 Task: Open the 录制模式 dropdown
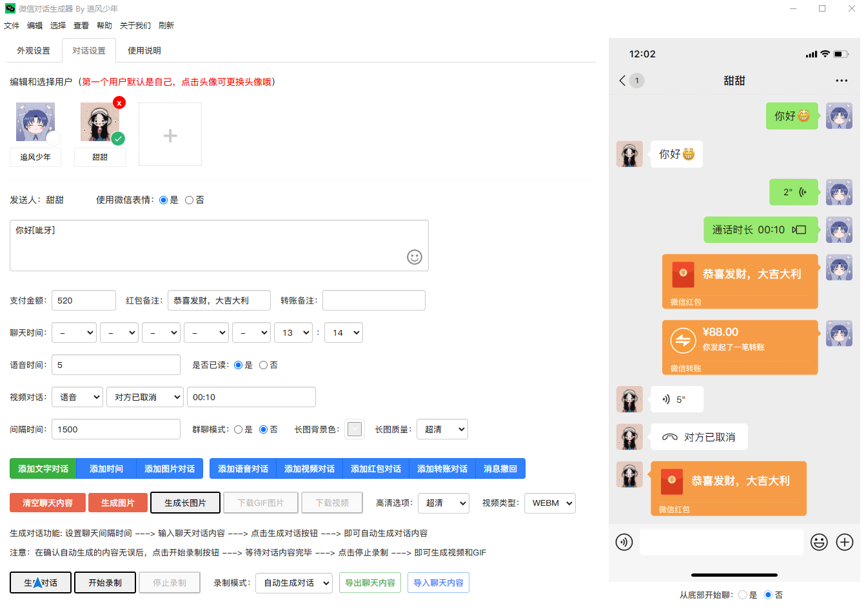pos(293,583)
